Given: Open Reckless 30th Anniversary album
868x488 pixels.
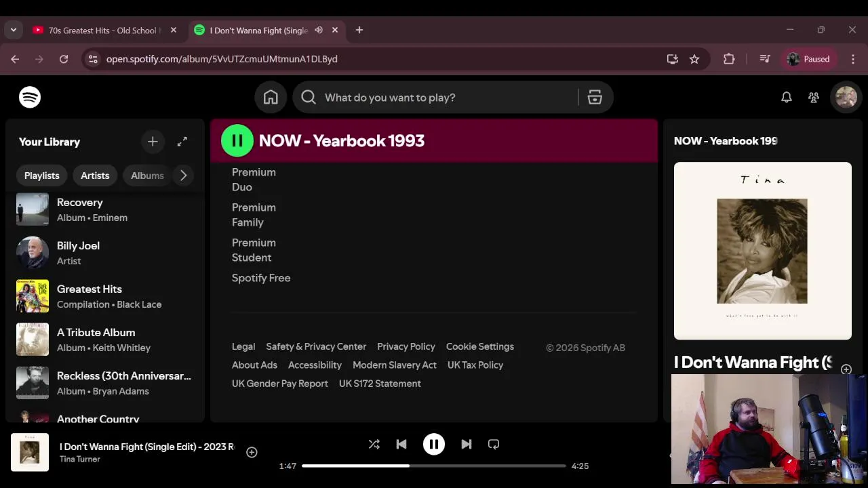Looking at the screenshot, I should pyautogui.click(x=105, y=383).
